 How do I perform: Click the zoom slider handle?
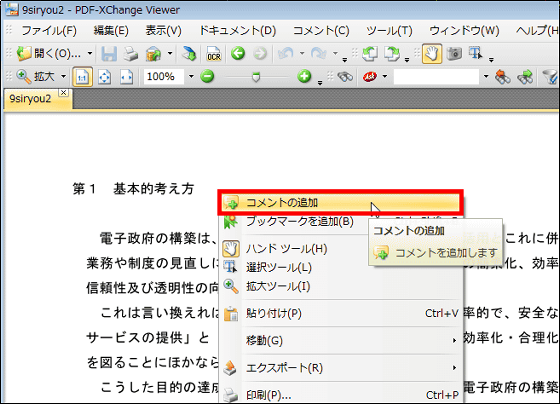[256, 77]
